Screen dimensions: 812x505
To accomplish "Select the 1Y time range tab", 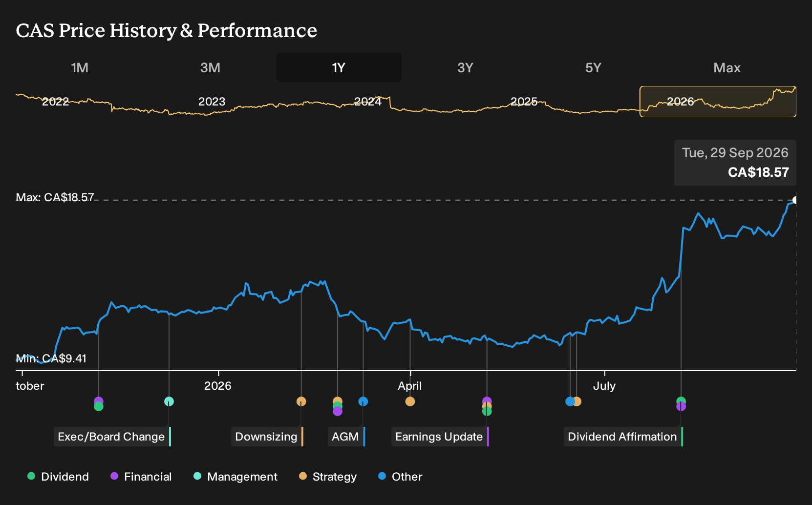I will (339, 67).
